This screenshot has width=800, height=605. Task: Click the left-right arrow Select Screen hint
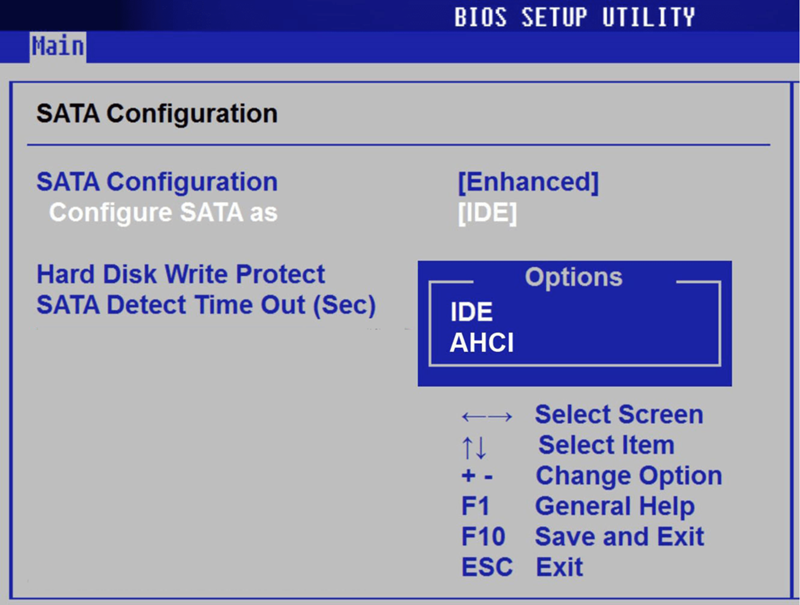[x=490, y=414]
